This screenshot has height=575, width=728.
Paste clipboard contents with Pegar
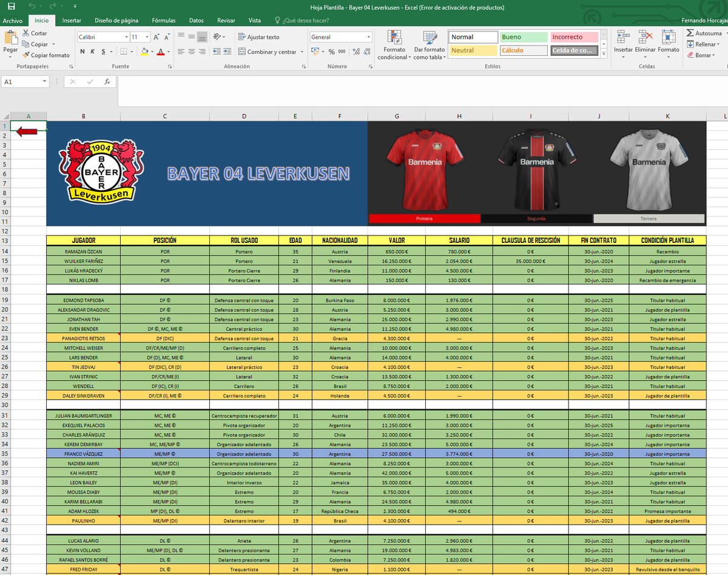(x=10, y=44)
